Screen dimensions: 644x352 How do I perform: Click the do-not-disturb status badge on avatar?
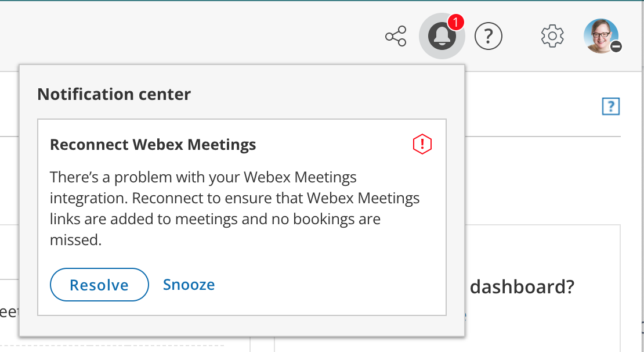[x=616, y=46]
